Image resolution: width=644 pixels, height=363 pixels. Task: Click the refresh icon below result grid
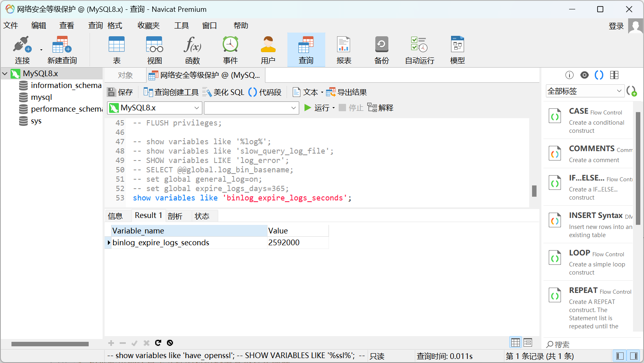[x=158, y=343]
